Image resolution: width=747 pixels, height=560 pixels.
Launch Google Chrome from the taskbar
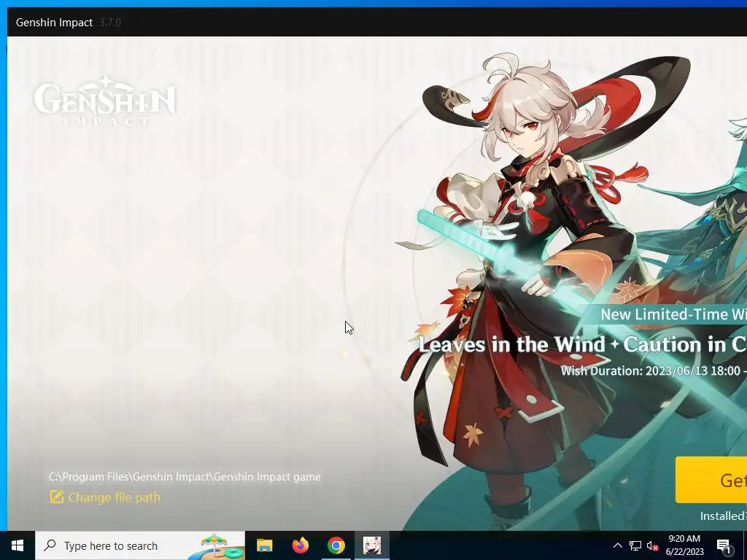click(x=336, y=545)
